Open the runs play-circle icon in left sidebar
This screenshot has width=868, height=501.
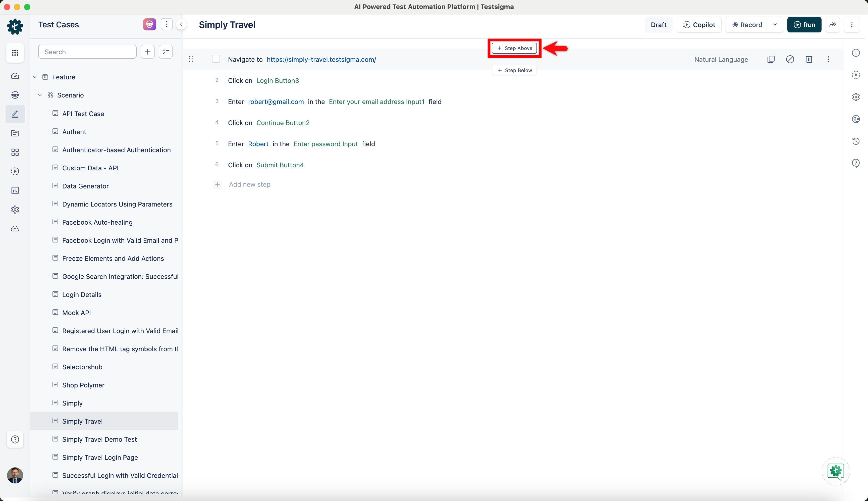tap(15, 171)
